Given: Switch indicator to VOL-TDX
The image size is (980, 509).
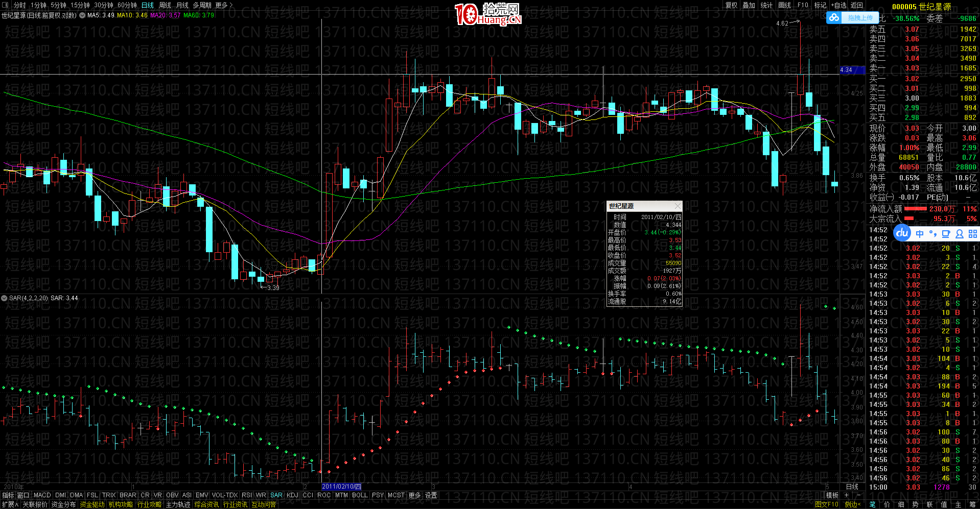Looking at the screenshot, I should click(225, 495).
